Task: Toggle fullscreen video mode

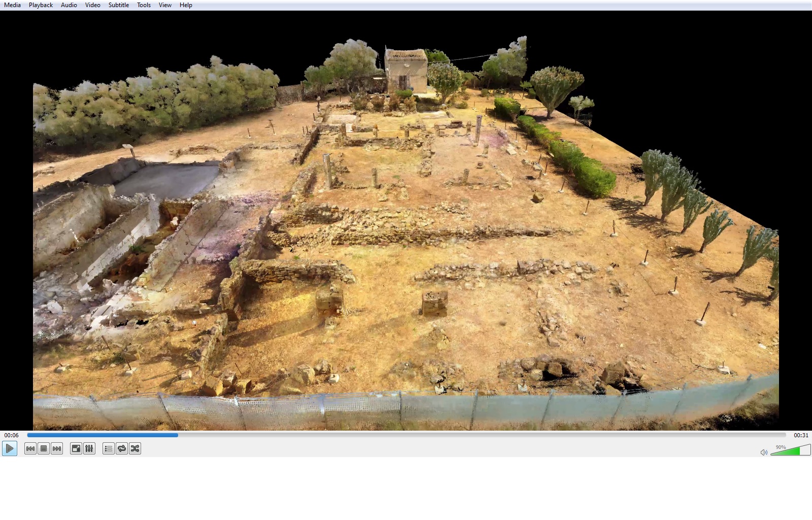Action: 76,448
